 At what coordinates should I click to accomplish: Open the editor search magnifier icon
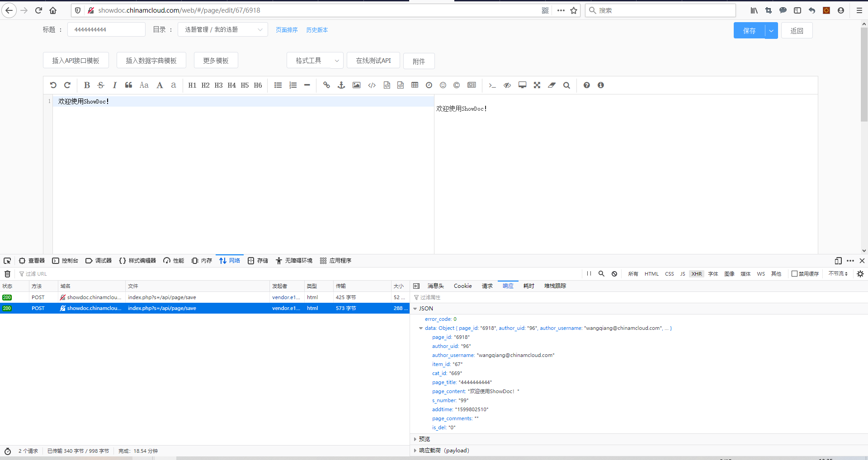pyautogui.click(x=566, y=85)
